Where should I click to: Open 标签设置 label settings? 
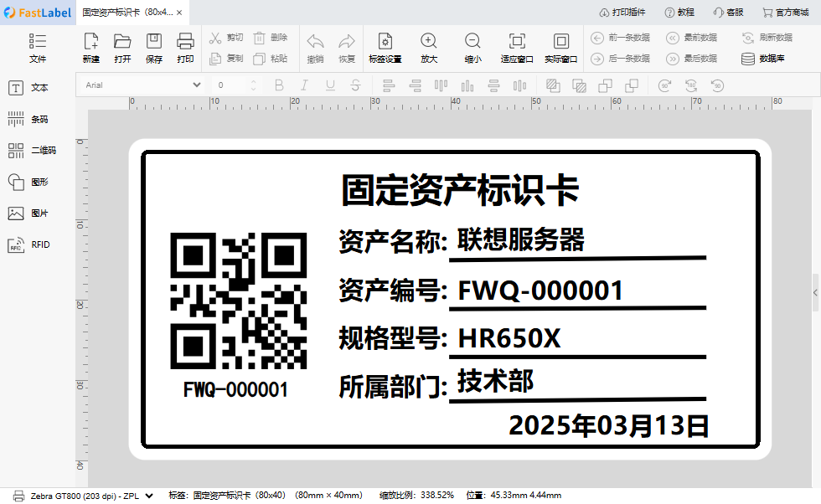coord(385,48)
